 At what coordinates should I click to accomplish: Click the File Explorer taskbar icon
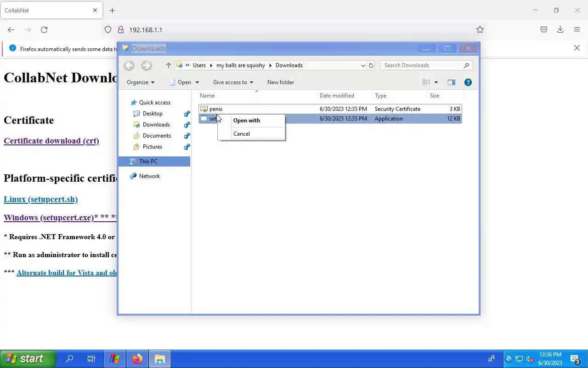pos(160,359)
